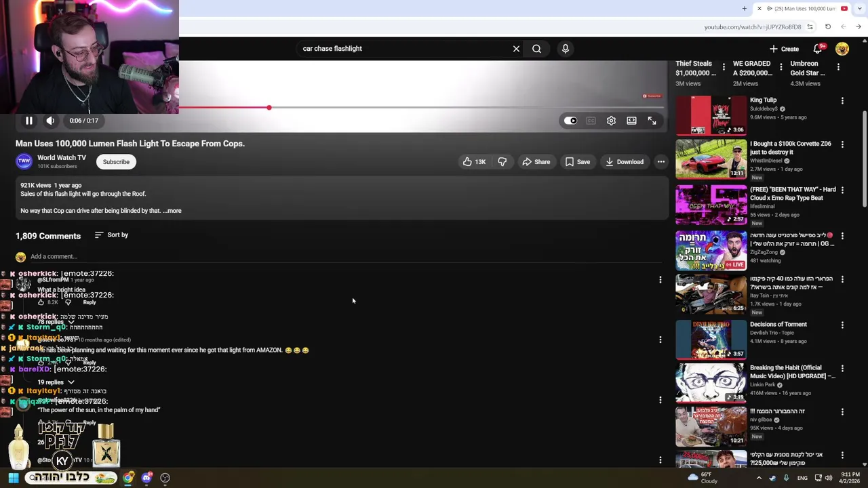Open options for Breaking the Habit video
Screen dimensions: 868x488
[x=842, y=369]
